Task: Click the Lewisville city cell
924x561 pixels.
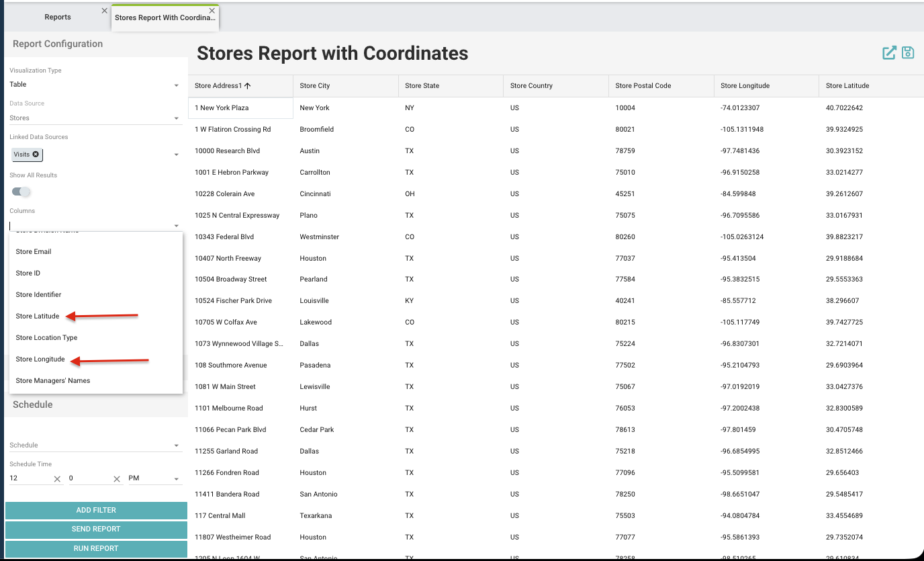Action: 346,387
